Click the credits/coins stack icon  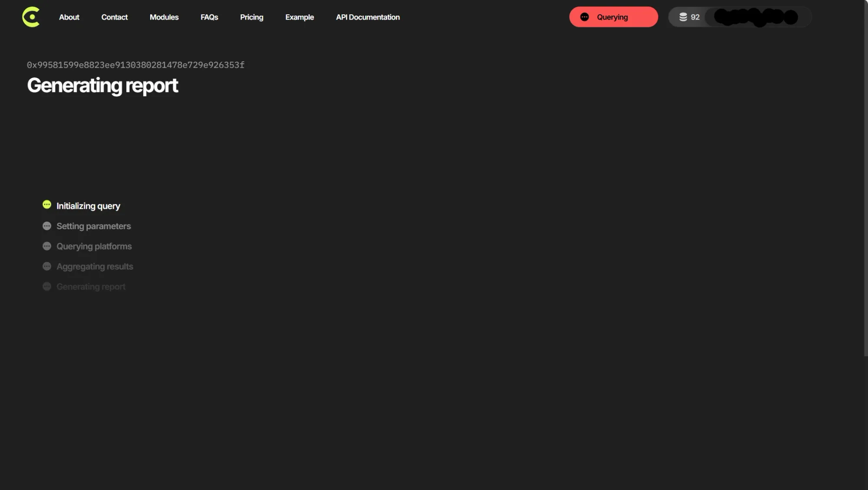click(683, 16)
